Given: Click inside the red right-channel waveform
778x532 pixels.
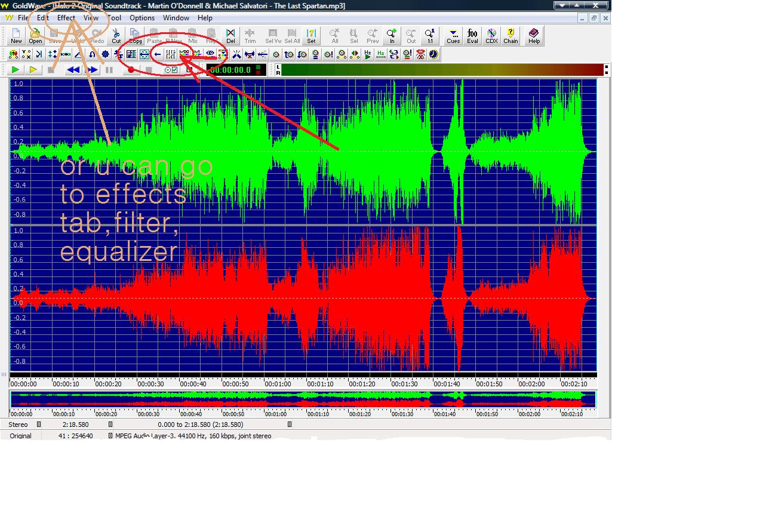Looking at the screenshot, I should (x=303, y=299).
